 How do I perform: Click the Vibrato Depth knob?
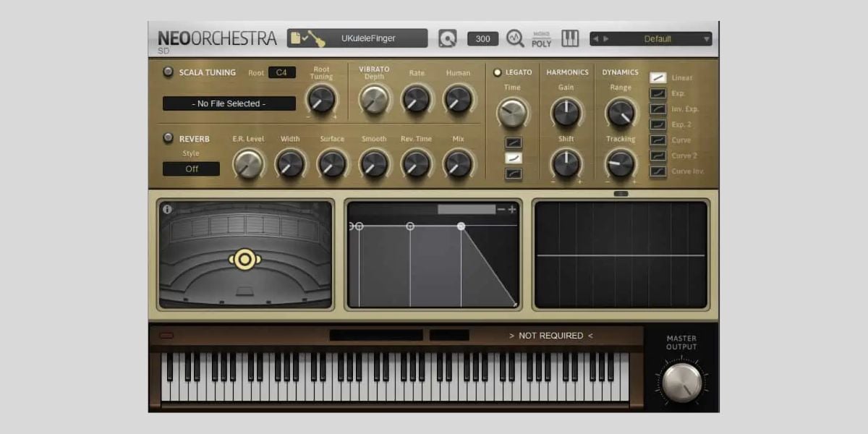click(374, 98)
